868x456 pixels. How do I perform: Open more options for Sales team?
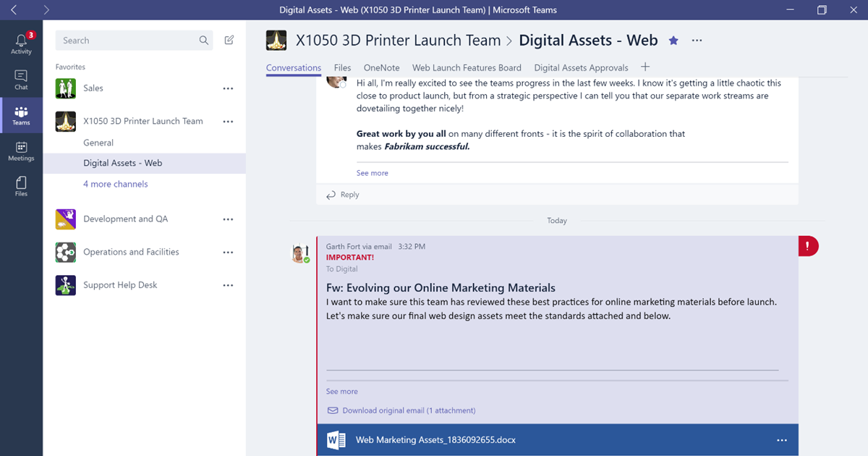tap(228, 88)
